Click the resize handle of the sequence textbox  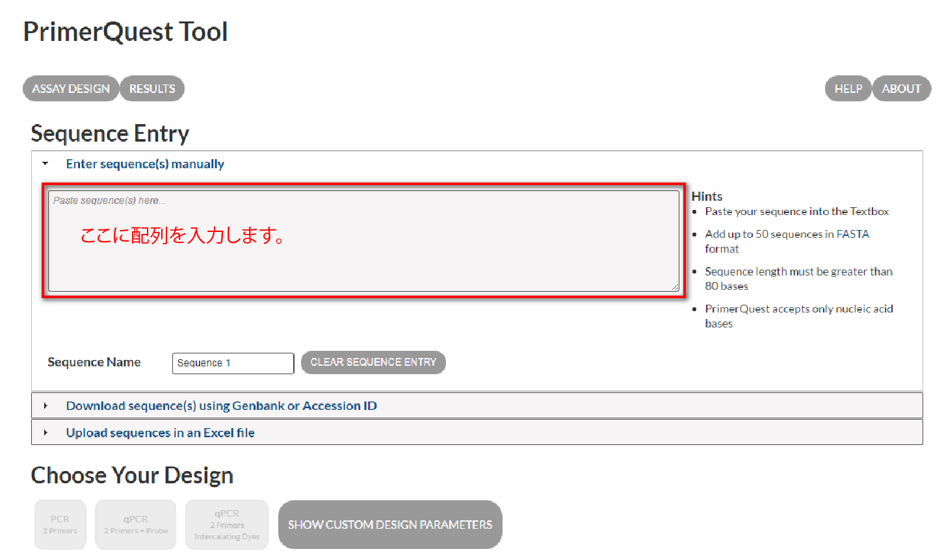[675, 287]
